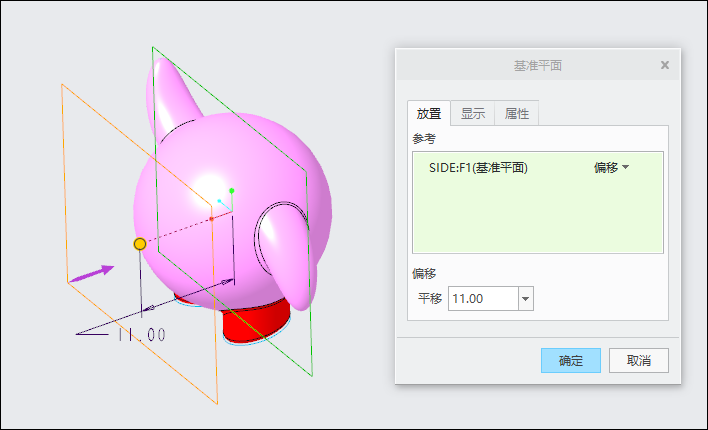Viewport: 708px width, 430px height.
Task: Open the 平移 value dropdown arrow
Action: [x=526, y=299]
